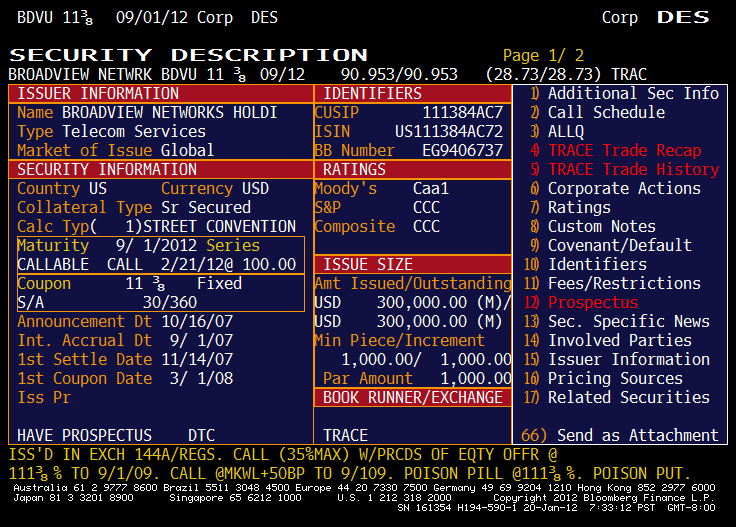
Task: Open Related Securities
Action: (617, 397)
